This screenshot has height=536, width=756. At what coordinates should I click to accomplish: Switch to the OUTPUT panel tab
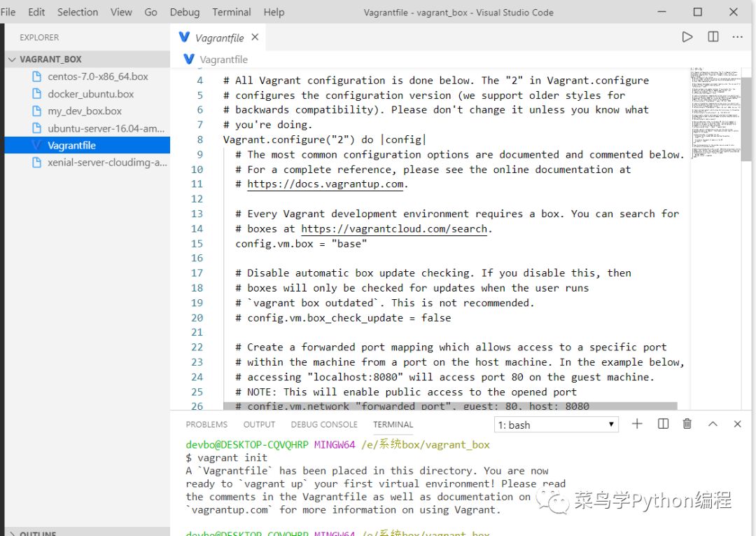pos(259,425)
